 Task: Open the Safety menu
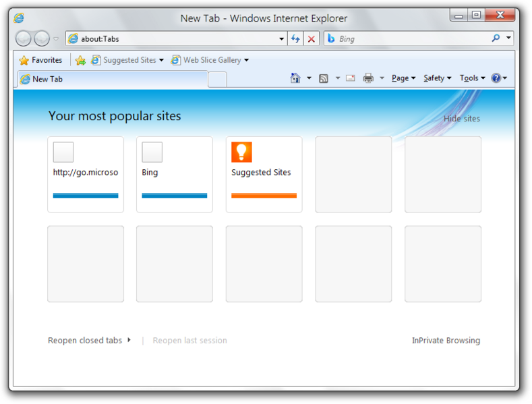[438, 78]
